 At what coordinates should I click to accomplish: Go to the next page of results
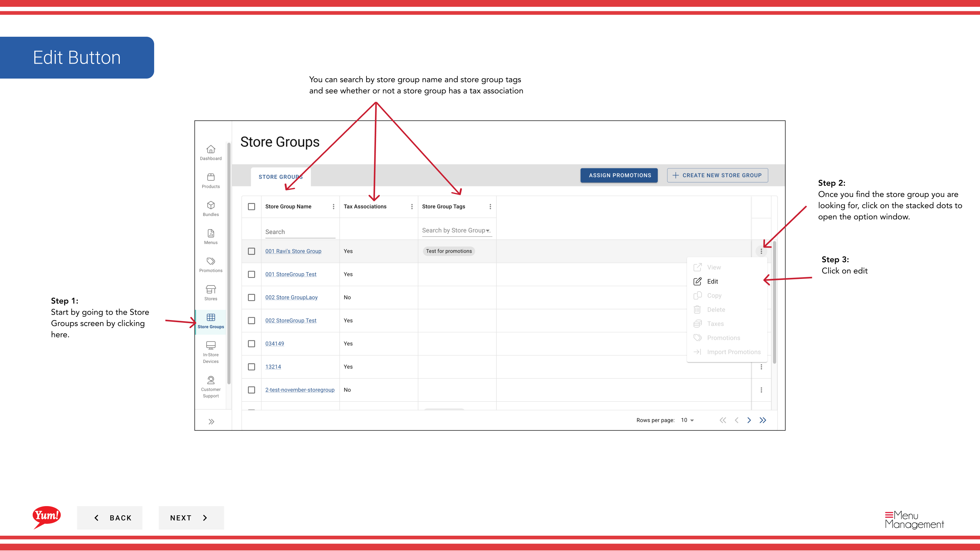click(x=749, y=420)
